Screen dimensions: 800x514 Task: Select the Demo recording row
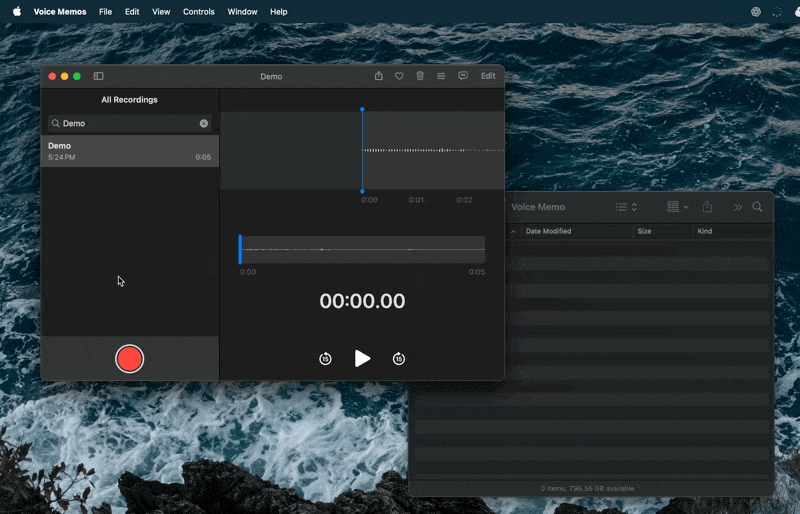pos(130,151)
